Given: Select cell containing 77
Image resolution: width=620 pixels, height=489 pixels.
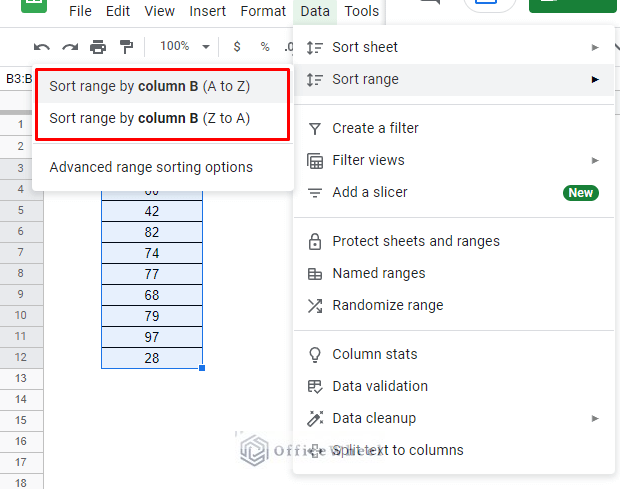Looking at the screenshot, I should (152, 274).
